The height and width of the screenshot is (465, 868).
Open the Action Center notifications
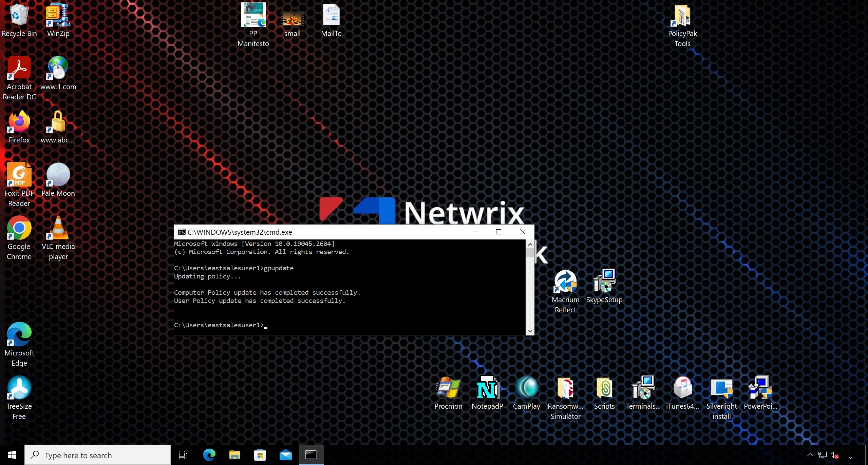[851, 455]
